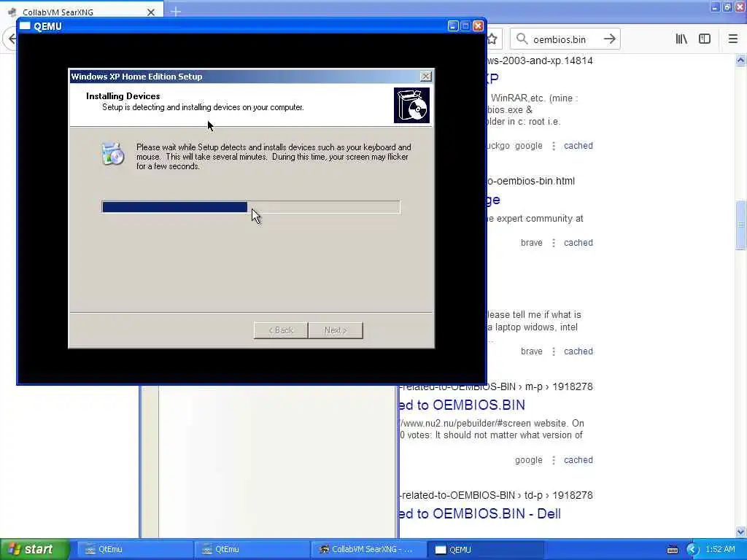Viewport: 747px width, 560px height.
Task: Click the oembios.bin search field
Action: [565, 39]
